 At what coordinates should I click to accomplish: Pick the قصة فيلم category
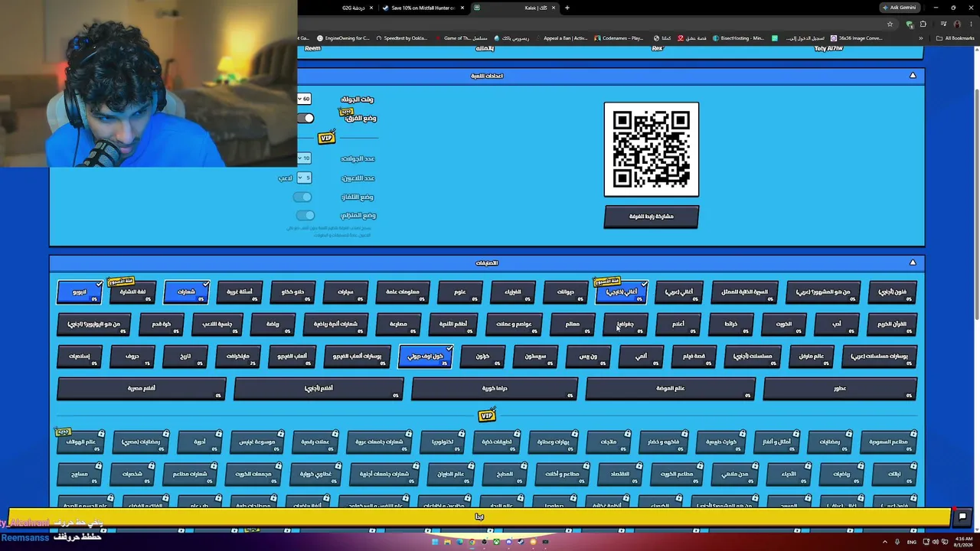pos(694,356)
